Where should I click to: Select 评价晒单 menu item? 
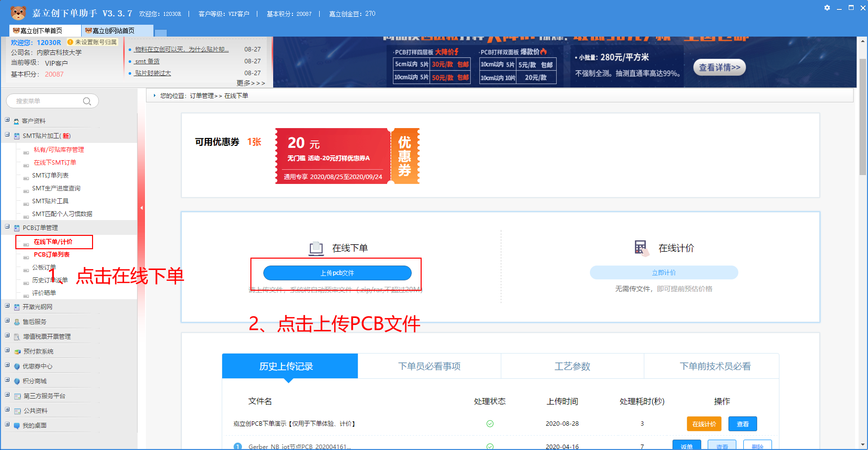click(x=44, y=293)
